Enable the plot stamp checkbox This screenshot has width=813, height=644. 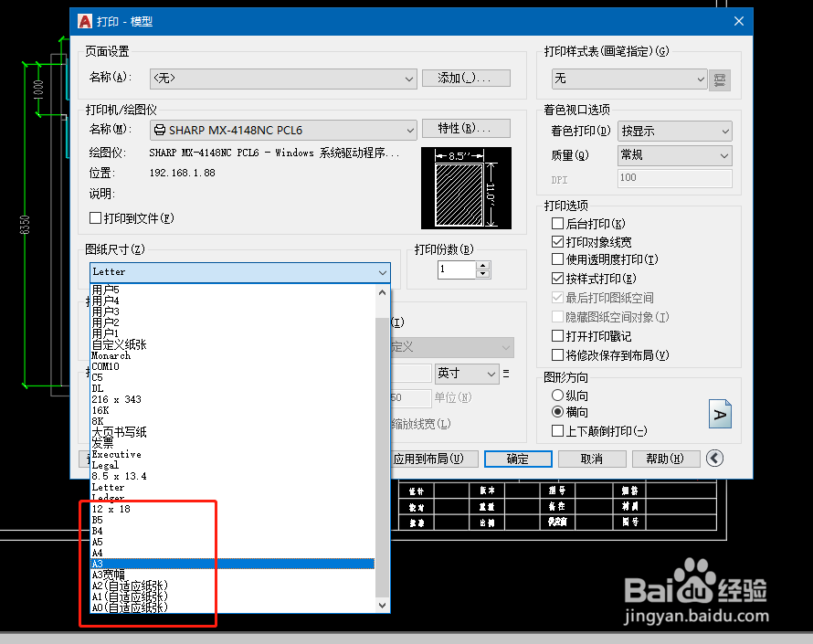coord(558,336)
